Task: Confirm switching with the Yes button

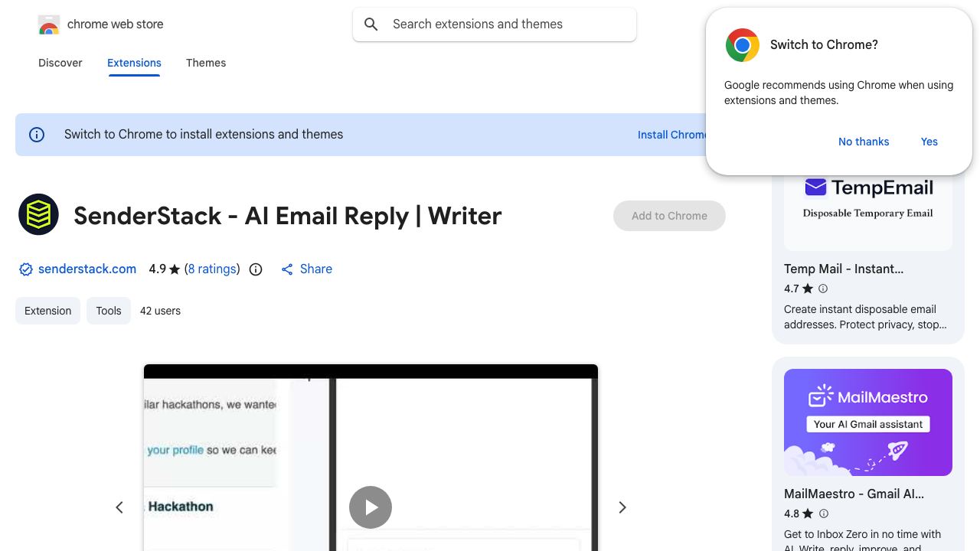Action: point(929,142)
